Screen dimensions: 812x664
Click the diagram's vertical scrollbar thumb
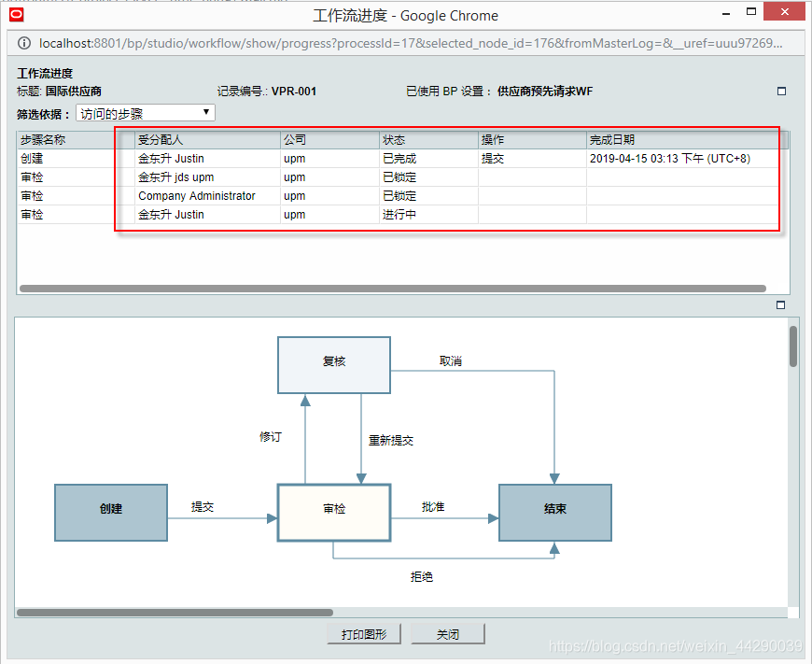click(792, 346)
